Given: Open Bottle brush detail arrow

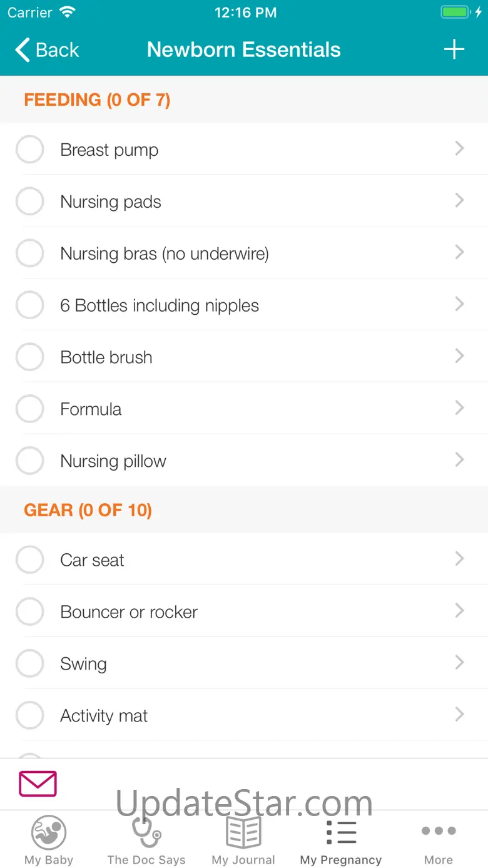Looking at the screenshot, I should (460, 356).
